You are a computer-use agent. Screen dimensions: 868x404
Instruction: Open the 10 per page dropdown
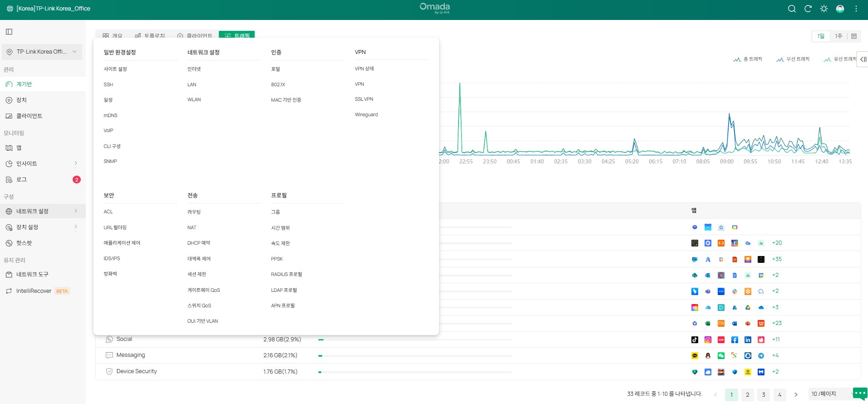(x=830, y=394)
